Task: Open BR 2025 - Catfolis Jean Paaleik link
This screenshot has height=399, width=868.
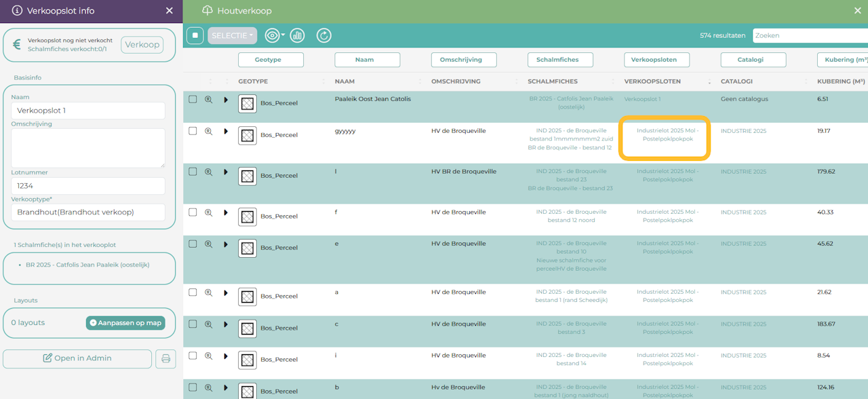Action: pyautogui.click(x=87, y=265)
